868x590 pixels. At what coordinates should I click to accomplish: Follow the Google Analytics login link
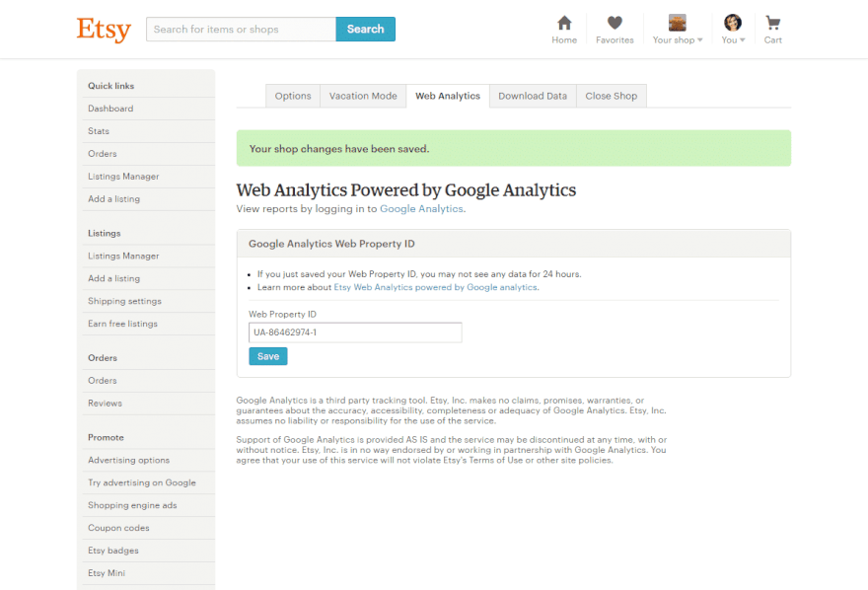point(421,209)
